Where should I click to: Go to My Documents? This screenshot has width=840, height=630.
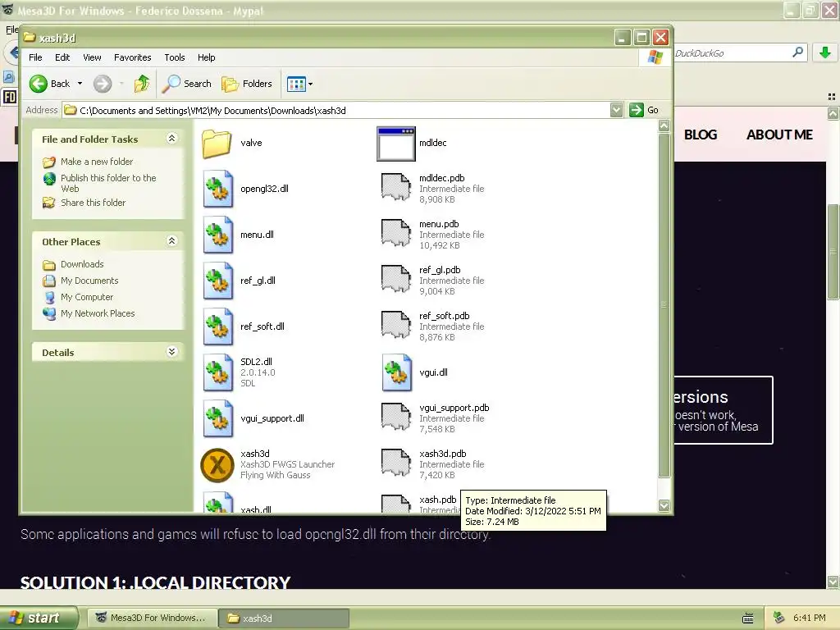[x=89, y=281]
